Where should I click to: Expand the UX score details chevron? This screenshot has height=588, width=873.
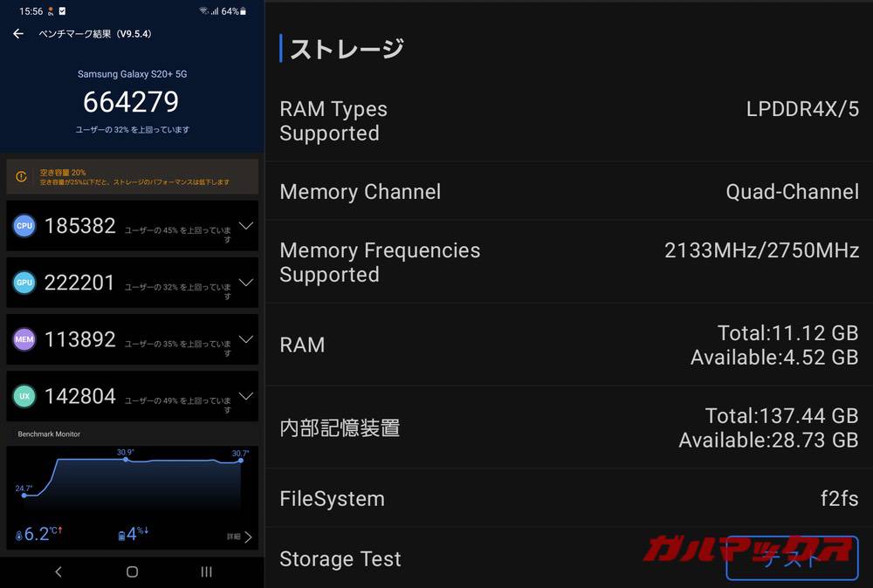click(x=245, y=395)
